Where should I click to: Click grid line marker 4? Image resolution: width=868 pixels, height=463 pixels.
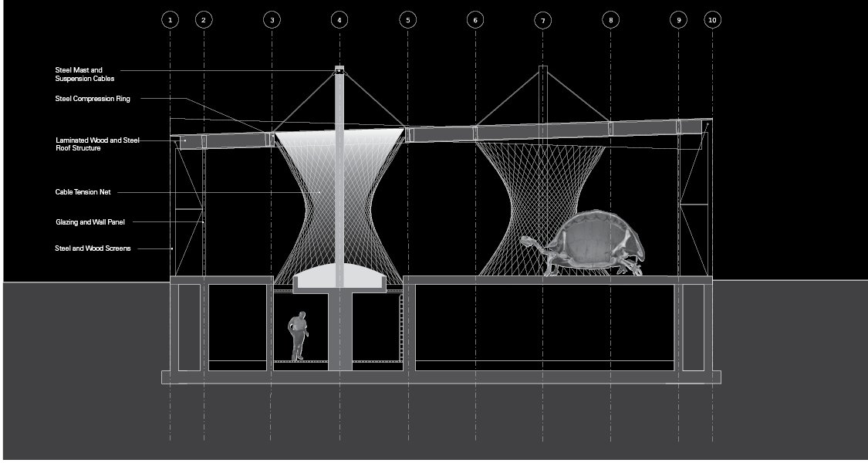click(x=339, y=20)
